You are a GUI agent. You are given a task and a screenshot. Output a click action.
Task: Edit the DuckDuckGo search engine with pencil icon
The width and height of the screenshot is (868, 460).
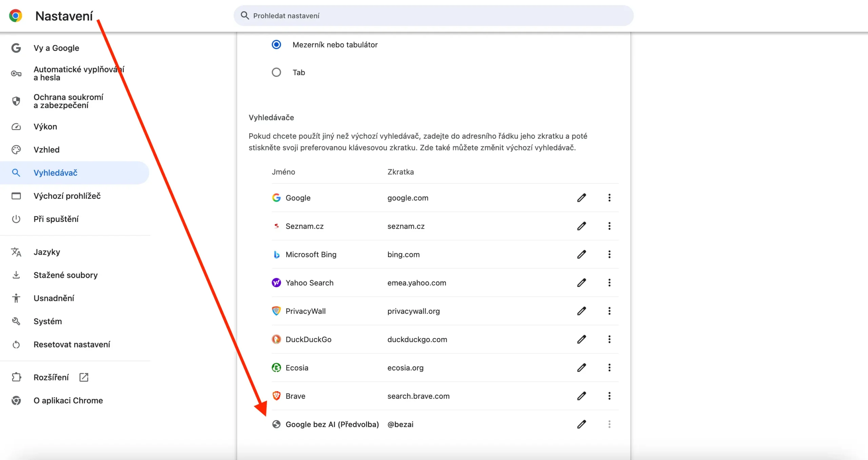tap(581, 339)
